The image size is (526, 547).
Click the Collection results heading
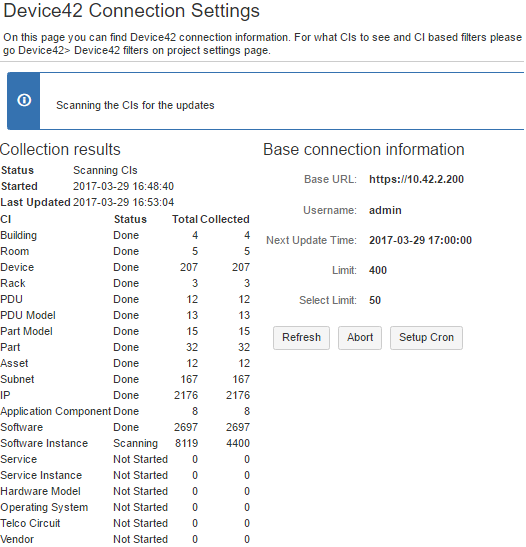coord(60,150)
